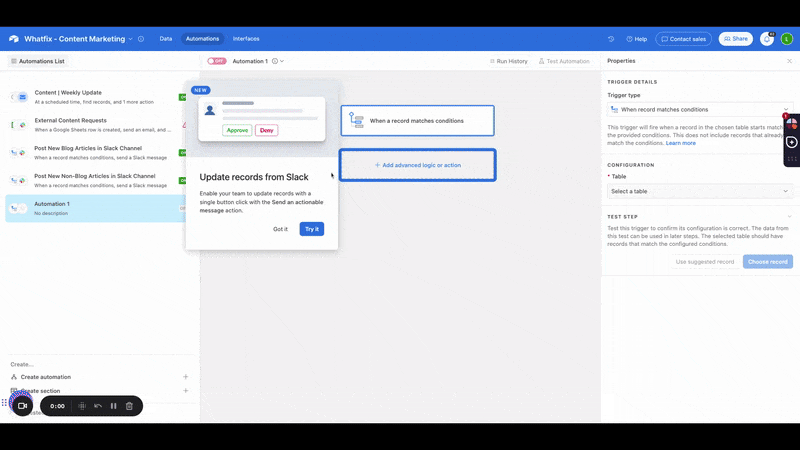Open the Automations List toggle
800x450 pixels.
coord(38,61)
